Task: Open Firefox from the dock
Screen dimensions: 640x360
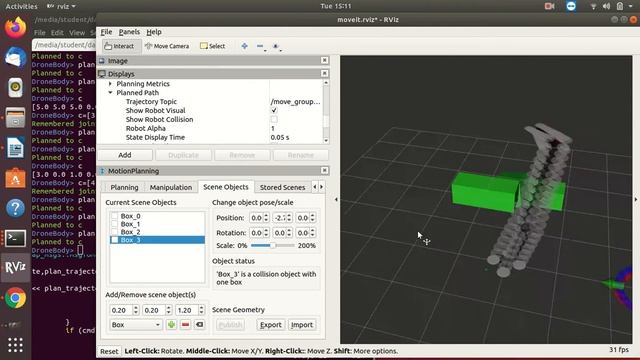Action: coord(15,27)
